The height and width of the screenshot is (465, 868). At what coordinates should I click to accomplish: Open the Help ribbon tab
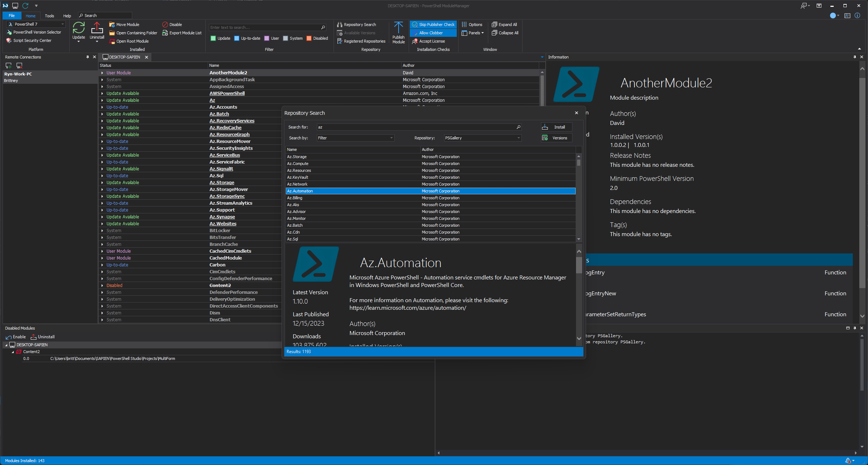tap(67, 16)
